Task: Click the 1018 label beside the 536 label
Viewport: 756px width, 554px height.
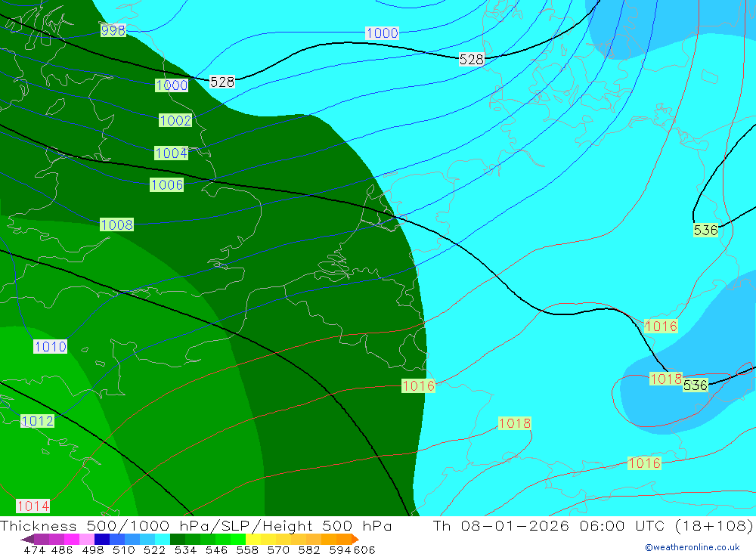Action: tap(666, 379)
